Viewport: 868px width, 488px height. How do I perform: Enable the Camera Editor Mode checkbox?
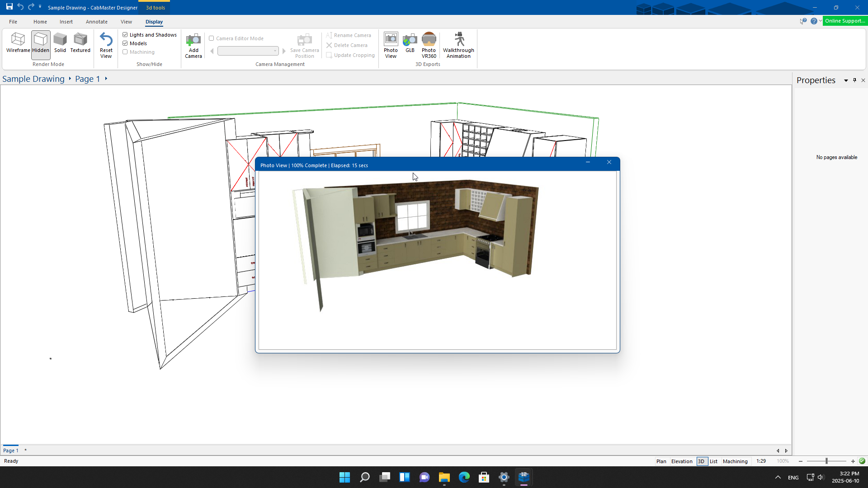coord(212,38)
